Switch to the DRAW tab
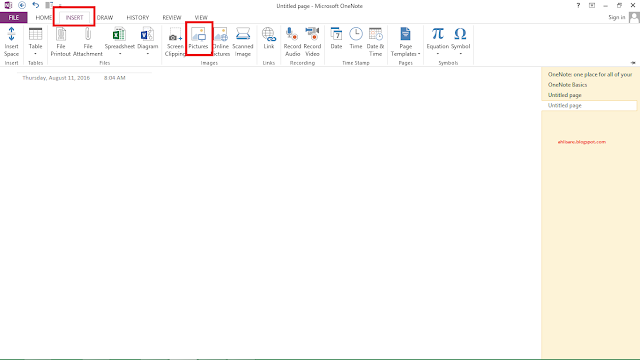Screen dimensions: 640x360 coord(105,18)
